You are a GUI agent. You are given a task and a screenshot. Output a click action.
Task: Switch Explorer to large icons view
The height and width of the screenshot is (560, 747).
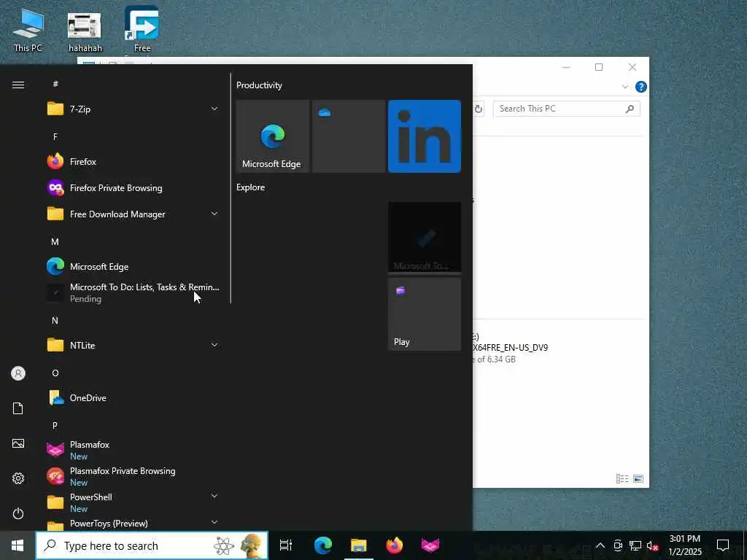coord(638,478)
